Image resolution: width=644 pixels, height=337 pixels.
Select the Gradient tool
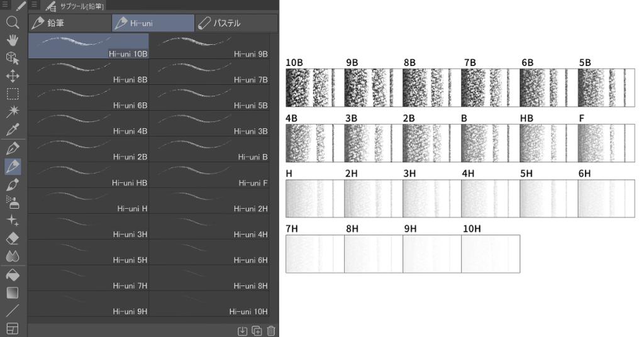click(x=13, y=293)
